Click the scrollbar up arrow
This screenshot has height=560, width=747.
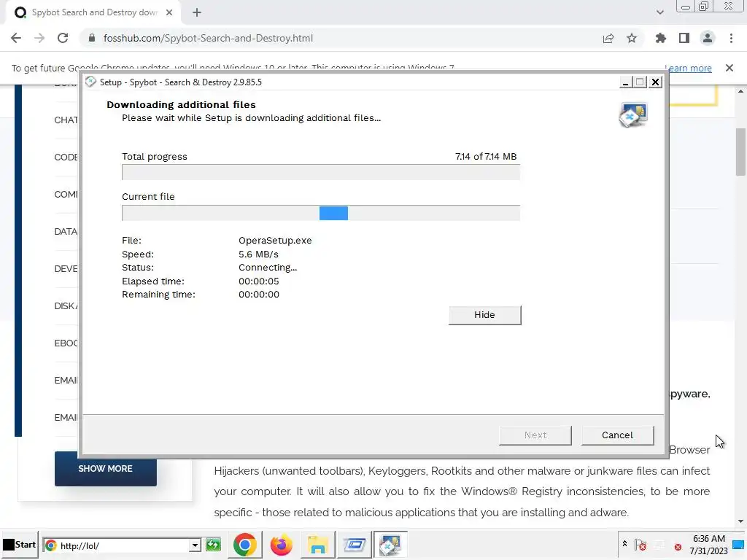[x=741, y=91]
